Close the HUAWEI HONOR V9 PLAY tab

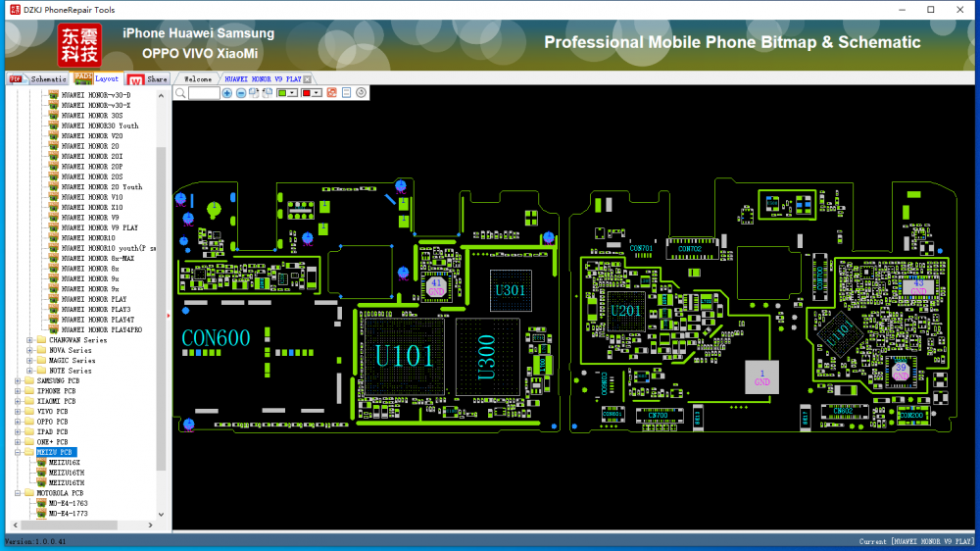pyautogui.click(x=308, y=78)
